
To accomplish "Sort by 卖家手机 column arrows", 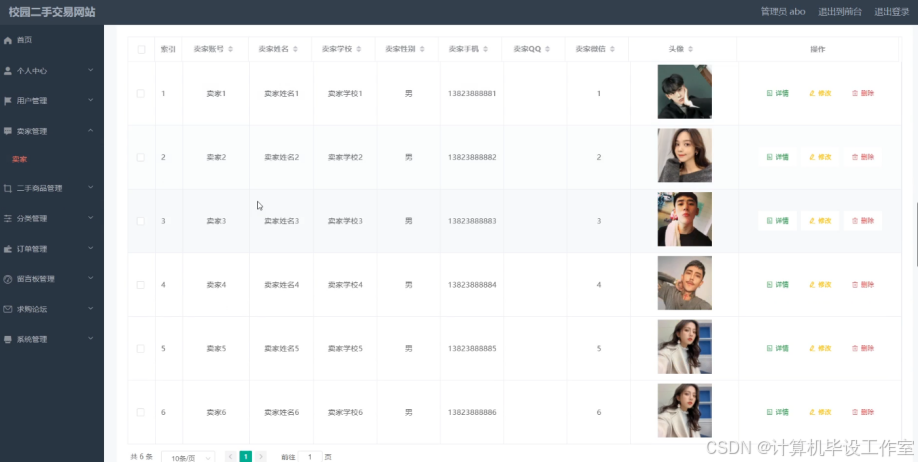I will pyautogui.click(x=485, y=49).
